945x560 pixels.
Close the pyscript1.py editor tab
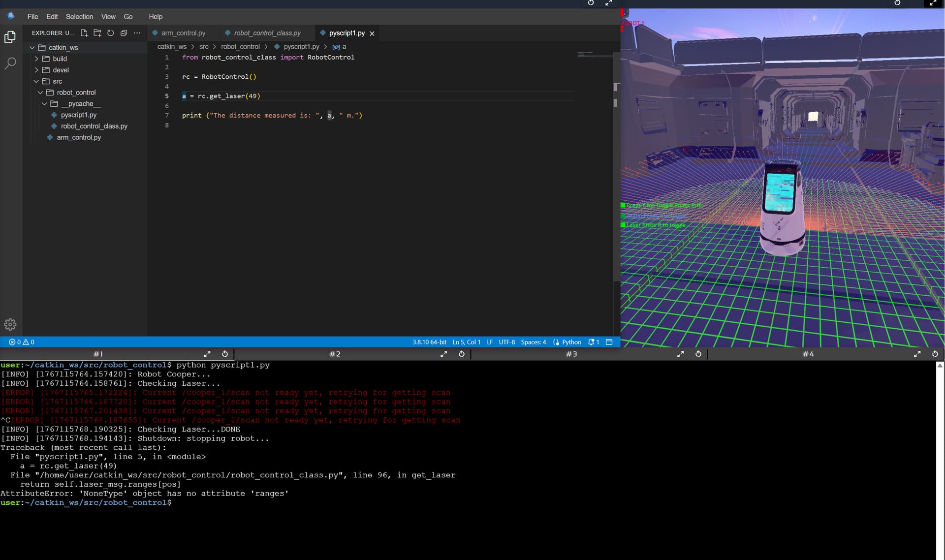[x=372, y=33]
